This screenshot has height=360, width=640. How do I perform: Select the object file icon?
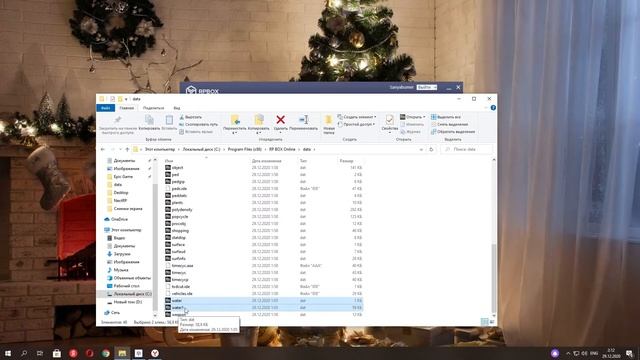(168, 167)
